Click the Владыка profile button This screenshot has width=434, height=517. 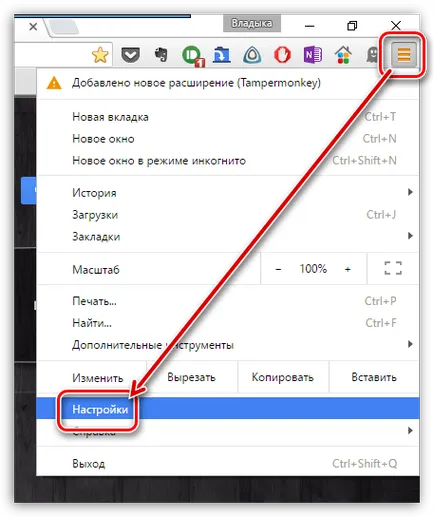pyautogui.click(x=252, y=23)
